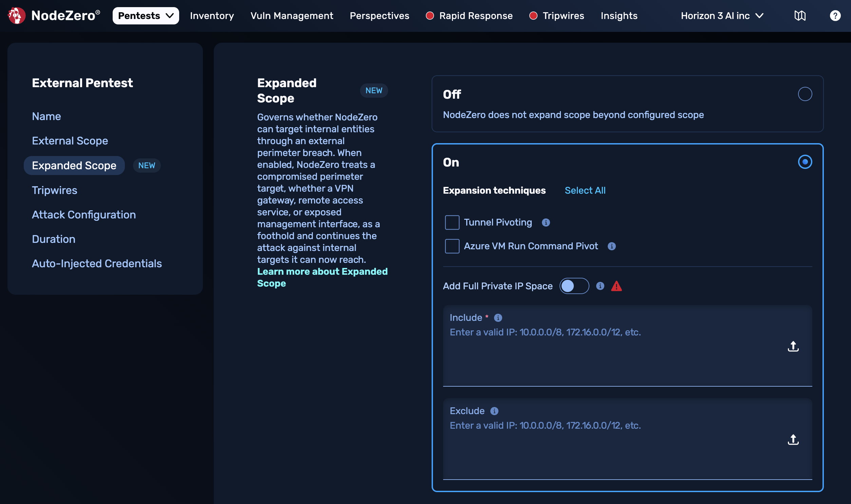Go to Duration section in sidebar

(54, 239)
